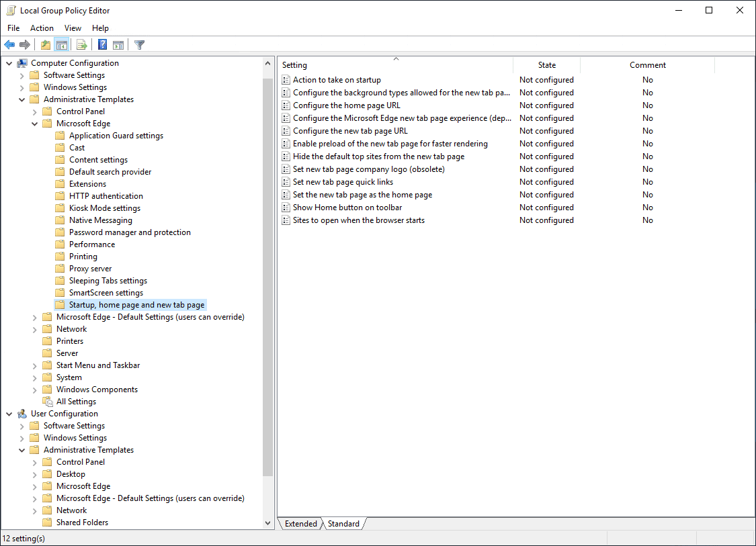Expand the Start Menu and Taskbar node

[35, 366]
